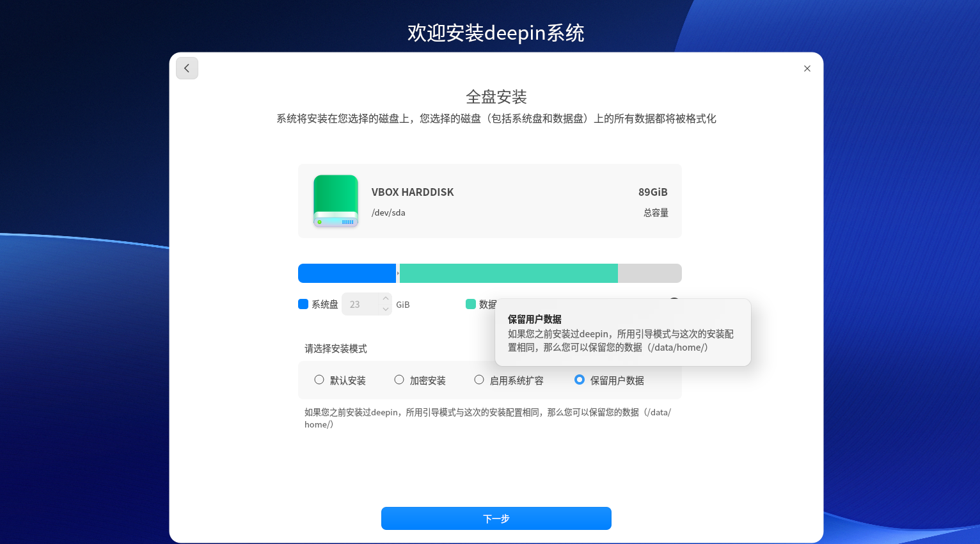Click the GiB unit label

coord(403,305)
